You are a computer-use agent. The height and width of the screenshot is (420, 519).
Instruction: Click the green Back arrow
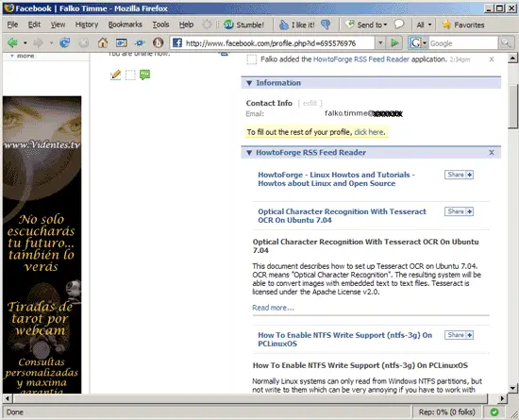click(12, 42)
